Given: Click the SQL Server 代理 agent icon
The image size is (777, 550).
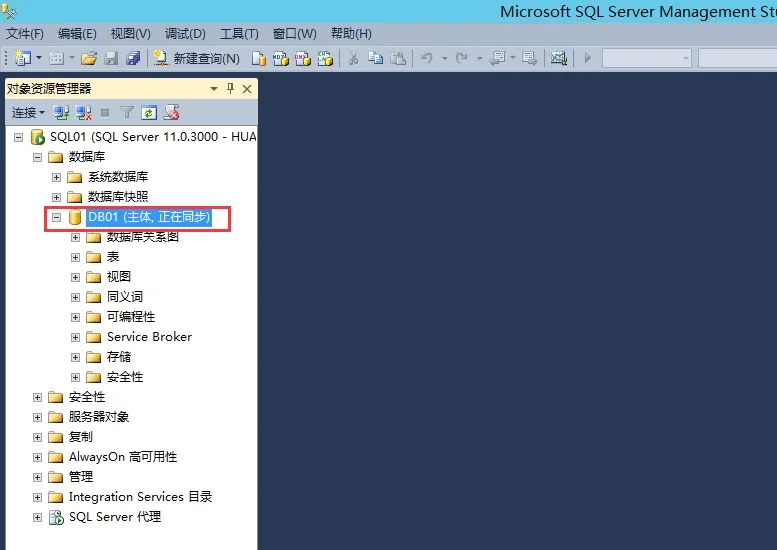Looking at the screenshot, I should click(56, 517).
